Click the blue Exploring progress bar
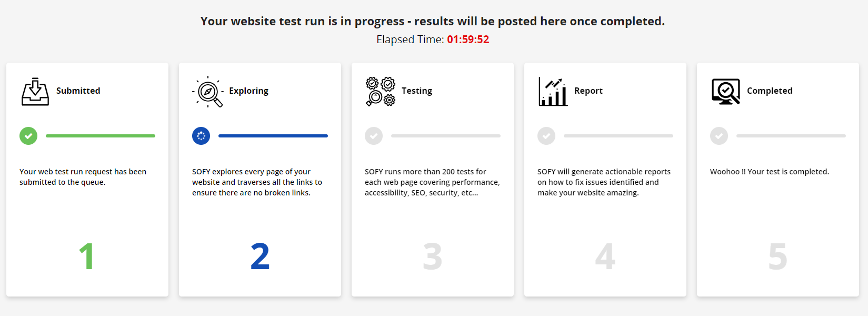The image size is (868, 316). [273, 136]
